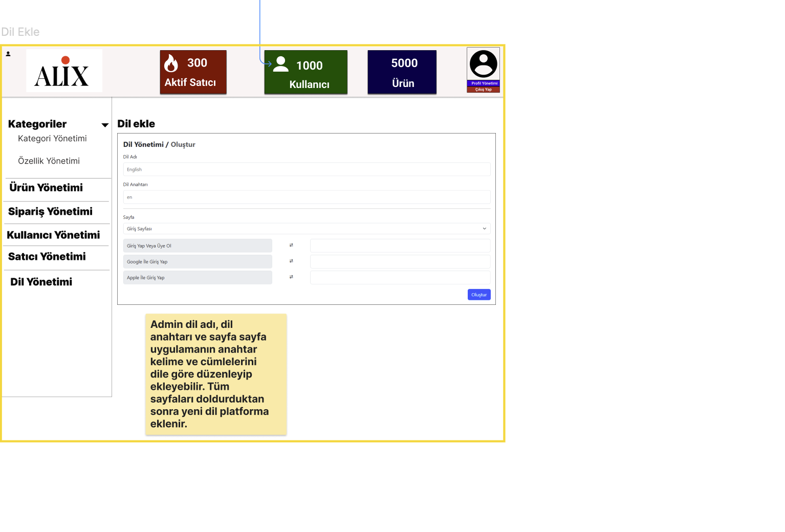
Task: Click swap icon next to Giriş Yap Veya Üye Ol
Action: click(x=291, y=246)
